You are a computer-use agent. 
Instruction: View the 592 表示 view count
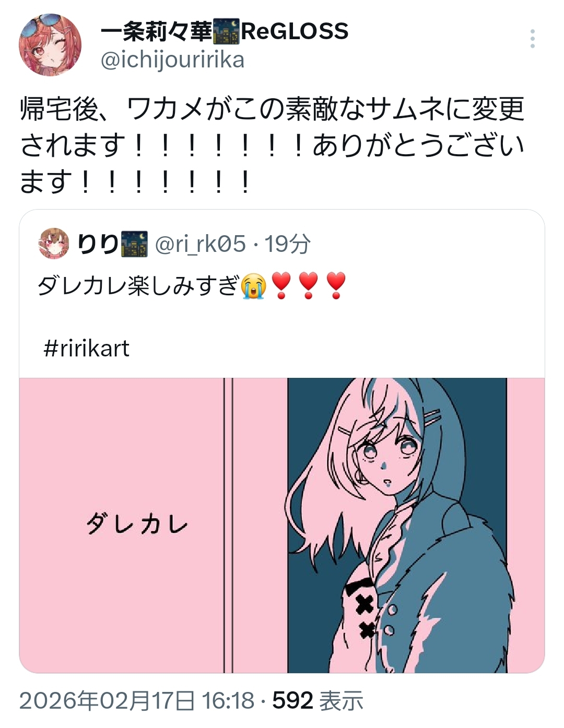click(x=318, y=701)
